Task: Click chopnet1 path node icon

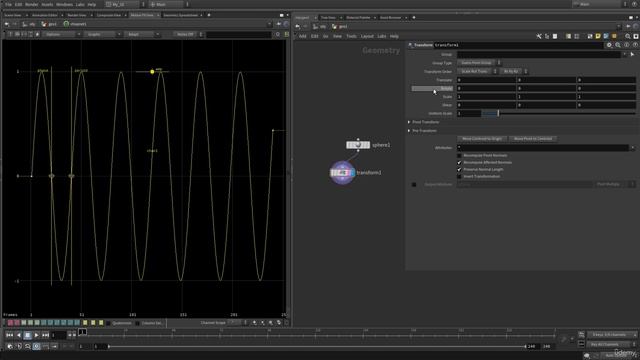Action: click(67, 24)
